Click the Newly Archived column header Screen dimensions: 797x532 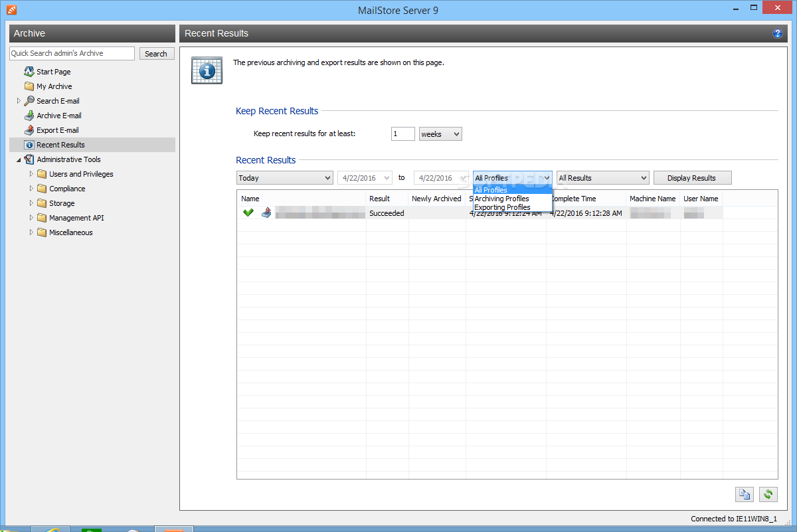pos(437,199)
